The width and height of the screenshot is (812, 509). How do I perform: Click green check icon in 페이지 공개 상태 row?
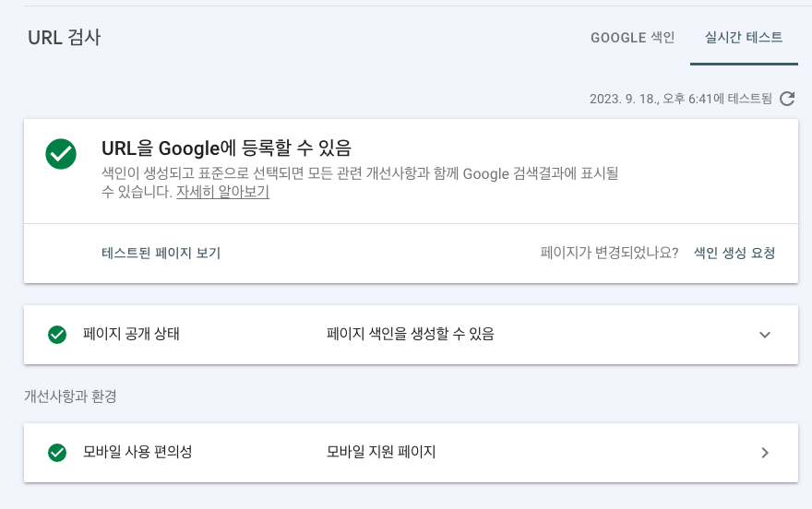pos(57,335)
